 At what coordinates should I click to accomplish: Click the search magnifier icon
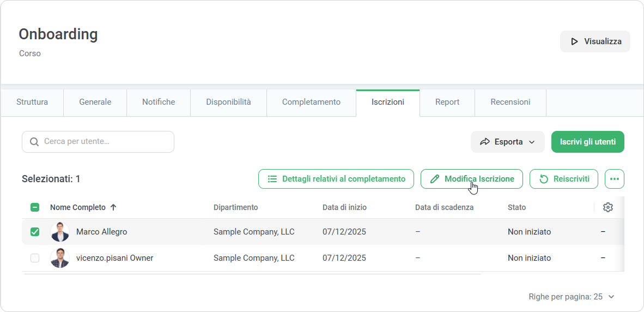tap(34, 142)
